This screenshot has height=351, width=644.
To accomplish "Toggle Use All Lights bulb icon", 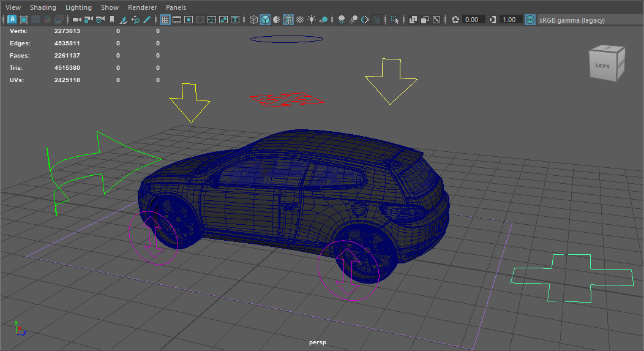I will click(312, 20).
